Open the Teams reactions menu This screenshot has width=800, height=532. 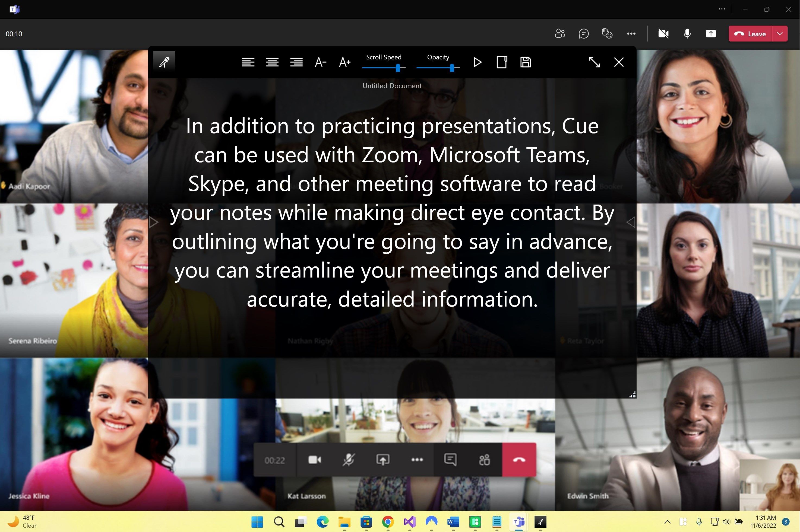[x=606, y=34]
